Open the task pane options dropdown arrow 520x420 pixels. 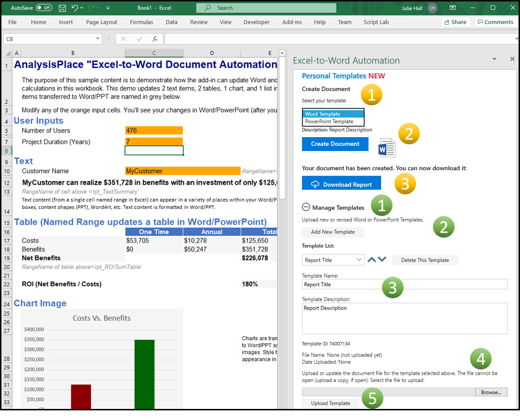[x=494, y=59]
